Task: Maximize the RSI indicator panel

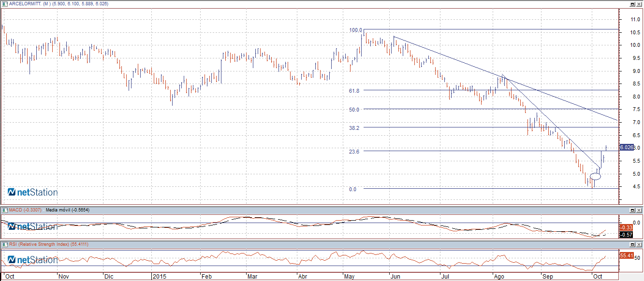Action: coord(632,245)
